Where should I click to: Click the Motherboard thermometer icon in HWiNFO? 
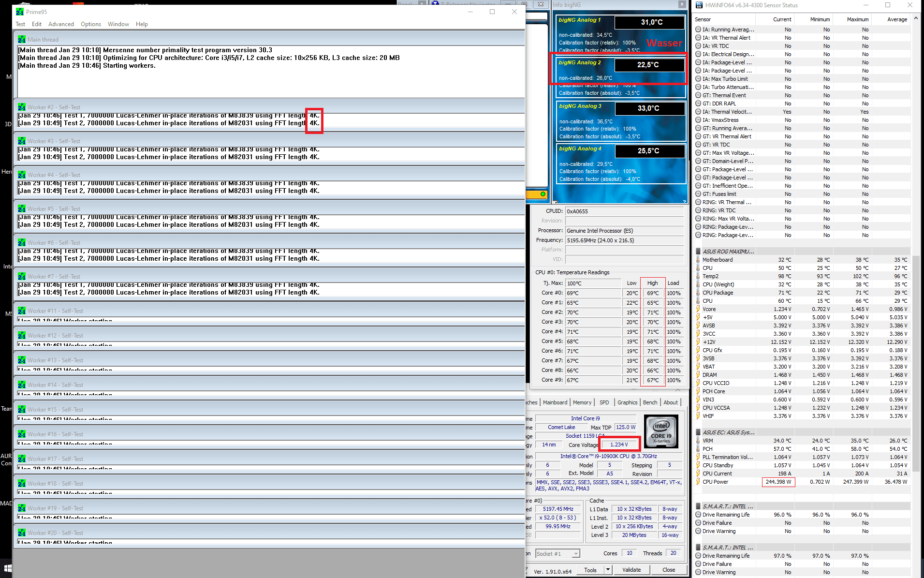coord(698,260)
